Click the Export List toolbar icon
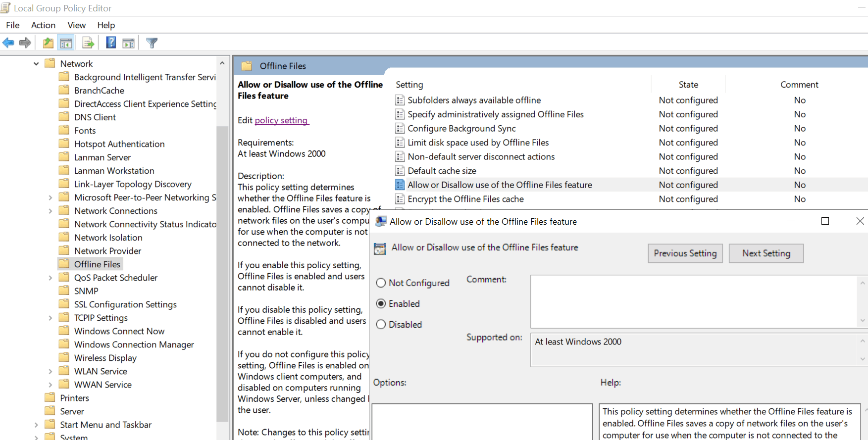 88,43
